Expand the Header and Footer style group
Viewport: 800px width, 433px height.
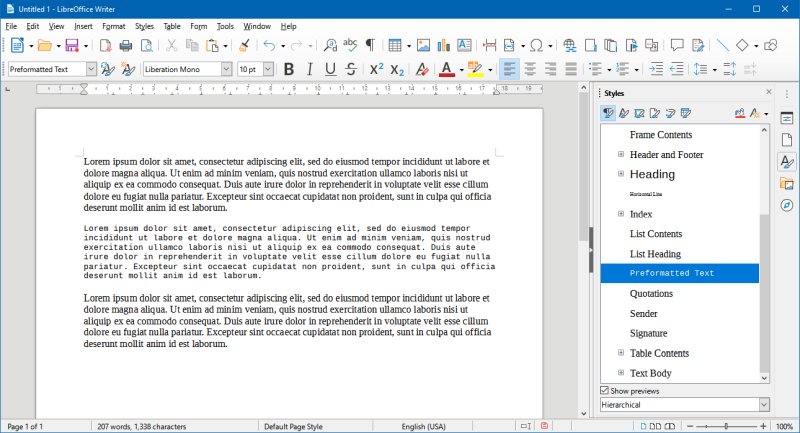(x=621, y=154)
